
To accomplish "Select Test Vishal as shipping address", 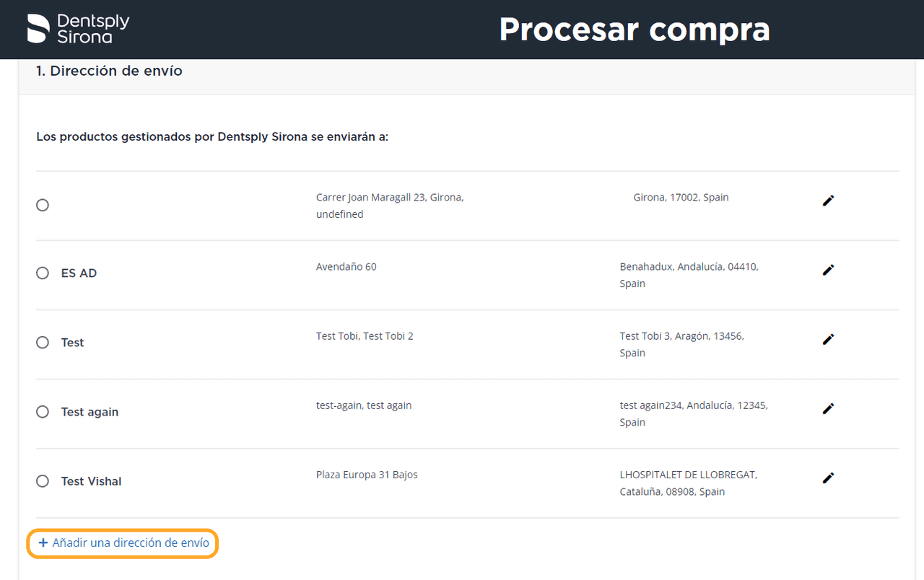I will click(x=43, y=481).
